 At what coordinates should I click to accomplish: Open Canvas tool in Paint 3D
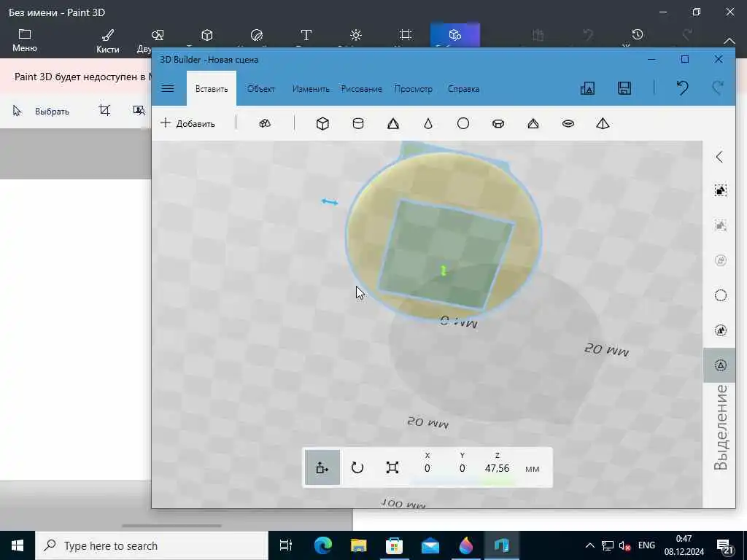pos(406,35)
